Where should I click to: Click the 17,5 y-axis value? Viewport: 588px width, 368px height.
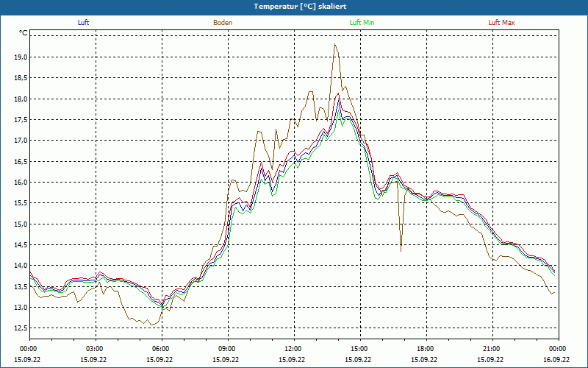click(21, 120)
